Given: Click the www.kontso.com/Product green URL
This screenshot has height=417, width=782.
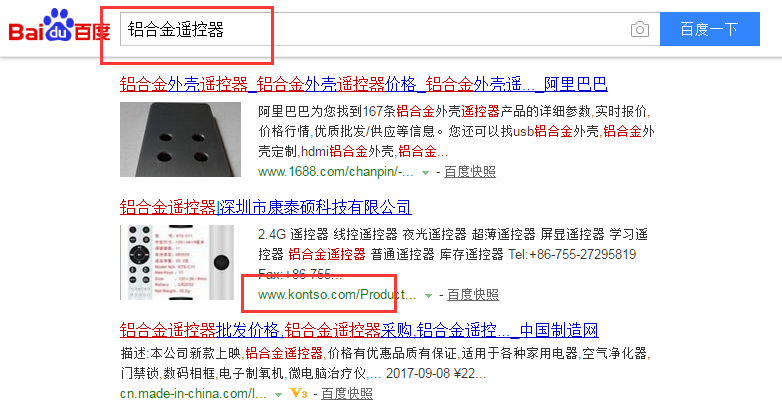Looking at the screenshot, I should [x=337, y=295].
